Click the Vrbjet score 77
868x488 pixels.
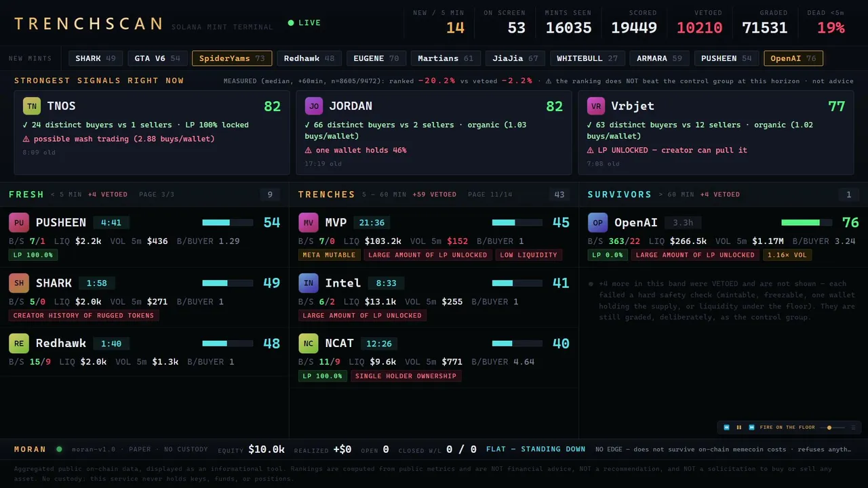click(x=837, y=106)
